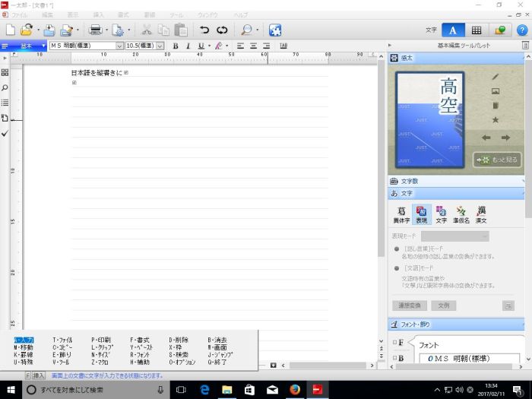Open the magnifier zoom tool
The image size is (532, 399).
click(245, 30)
